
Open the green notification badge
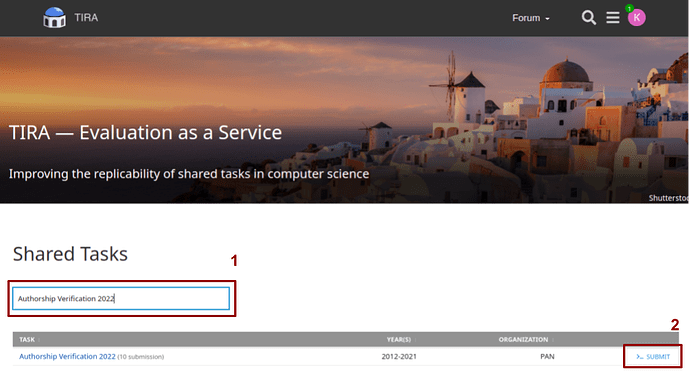pyautogui.click(x=629, y=8)
